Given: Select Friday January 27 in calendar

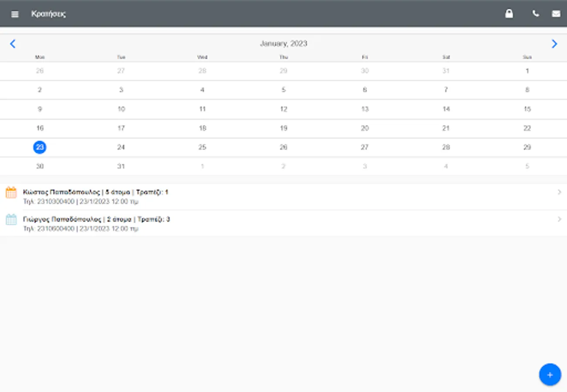Looking at the screenshot, I should [365, 147].
